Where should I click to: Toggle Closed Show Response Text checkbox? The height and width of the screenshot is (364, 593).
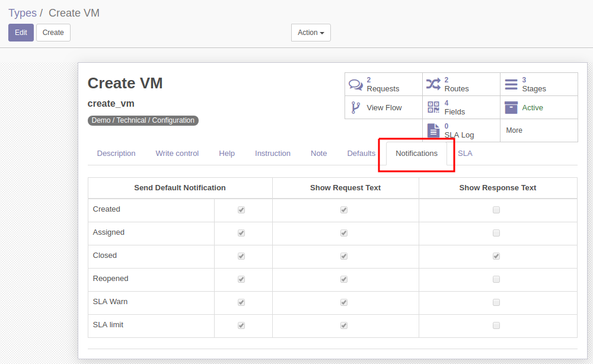(496, 256)
